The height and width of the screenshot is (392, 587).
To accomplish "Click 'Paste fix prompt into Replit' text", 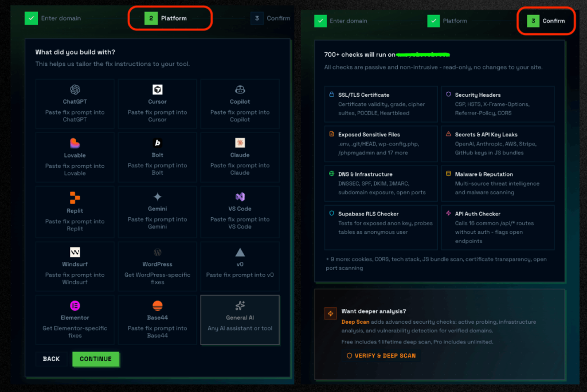I will coord(75,225).
